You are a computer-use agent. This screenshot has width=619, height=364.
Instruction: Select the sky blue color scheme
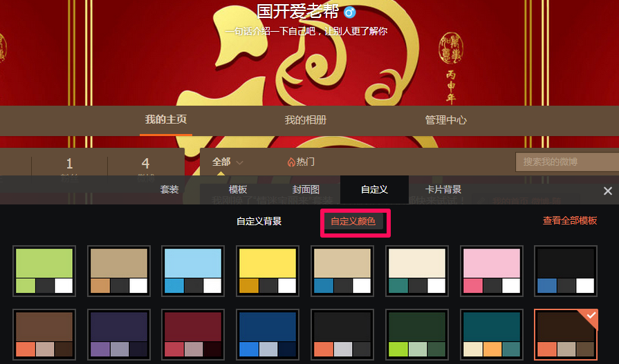click(x=192, y=270)
